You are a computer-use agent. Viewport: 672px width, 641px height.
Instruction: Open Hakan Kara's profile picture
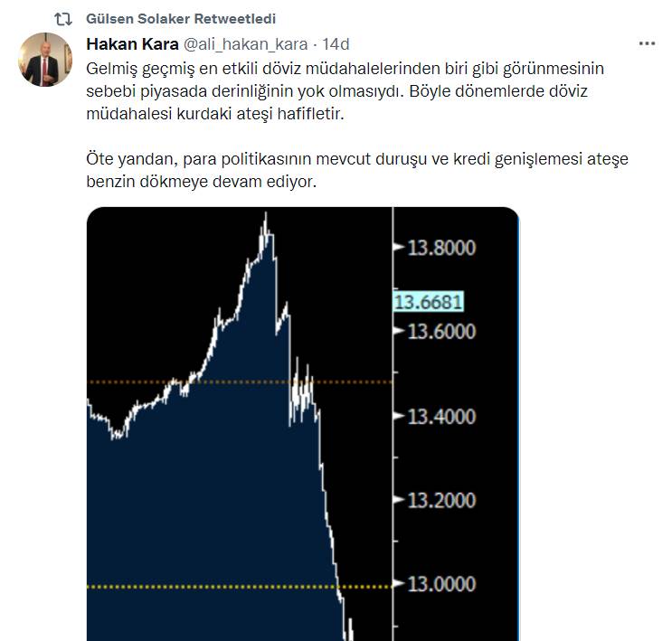tap(45, 61)
